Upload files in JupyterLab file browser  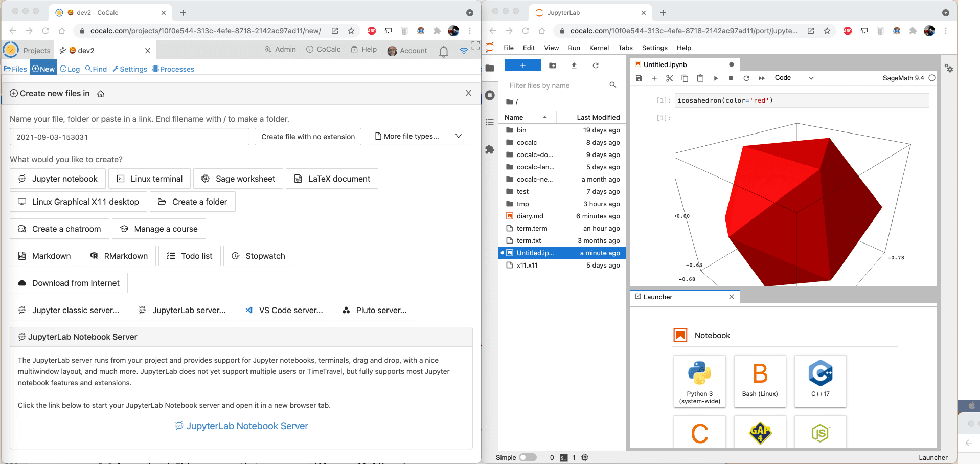pyautogui.click(x=574, y=65)
